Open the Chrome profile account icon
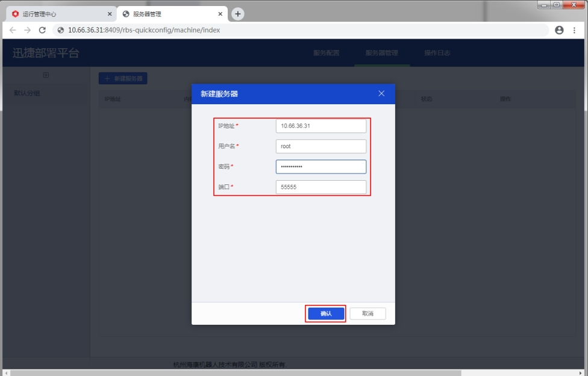The height and width of the screenshot is (376, 588). click(559, 30)
